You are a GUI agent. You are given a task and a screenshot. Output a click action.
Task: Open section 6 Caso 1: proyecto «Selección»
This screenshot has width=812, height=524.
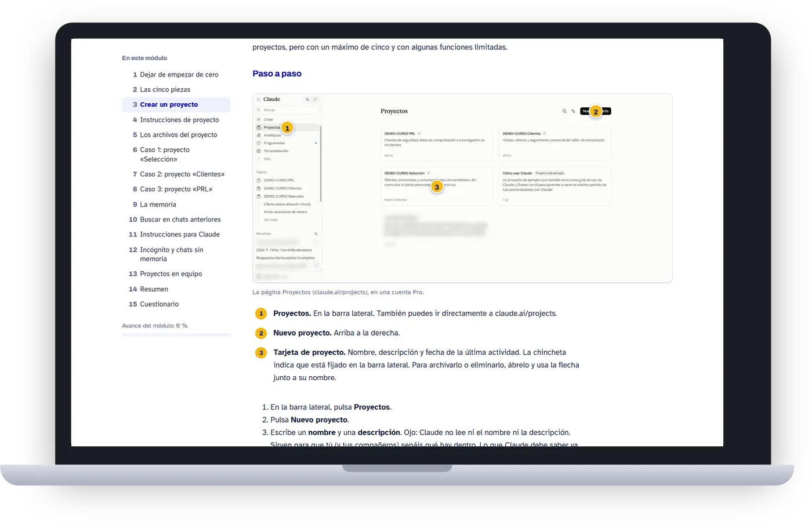[176, 154]
